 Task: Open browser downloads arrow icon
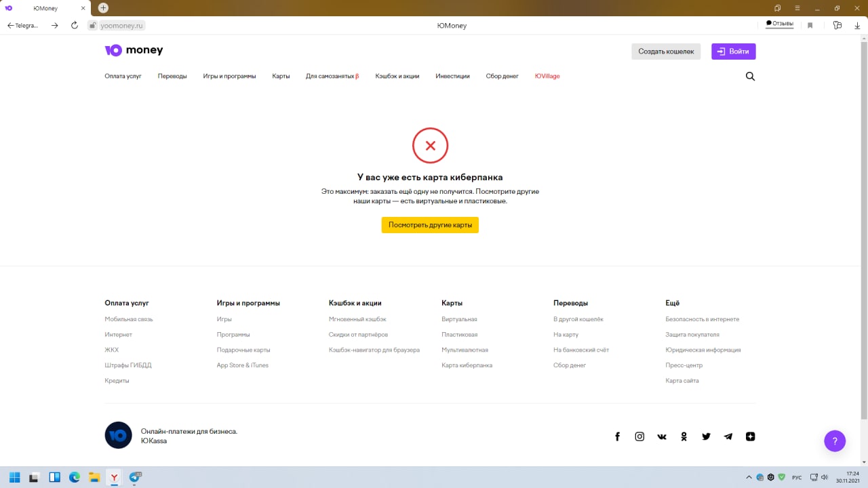857,25
